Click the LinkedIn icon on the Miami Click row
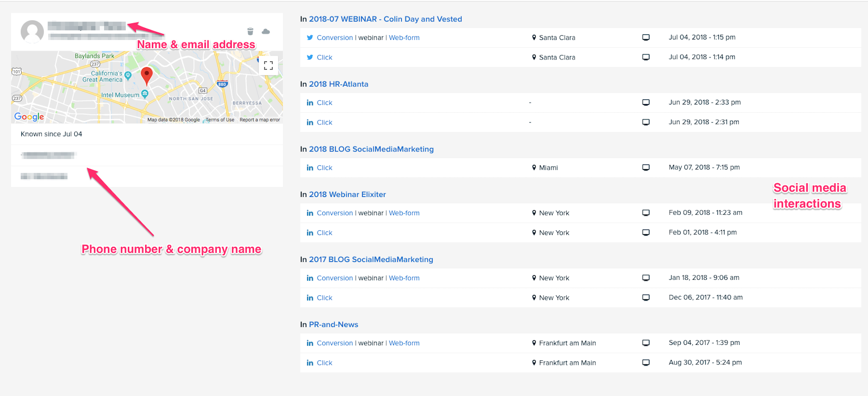Image resolution: width=868 pixels, height=396 pixels. 309,167
